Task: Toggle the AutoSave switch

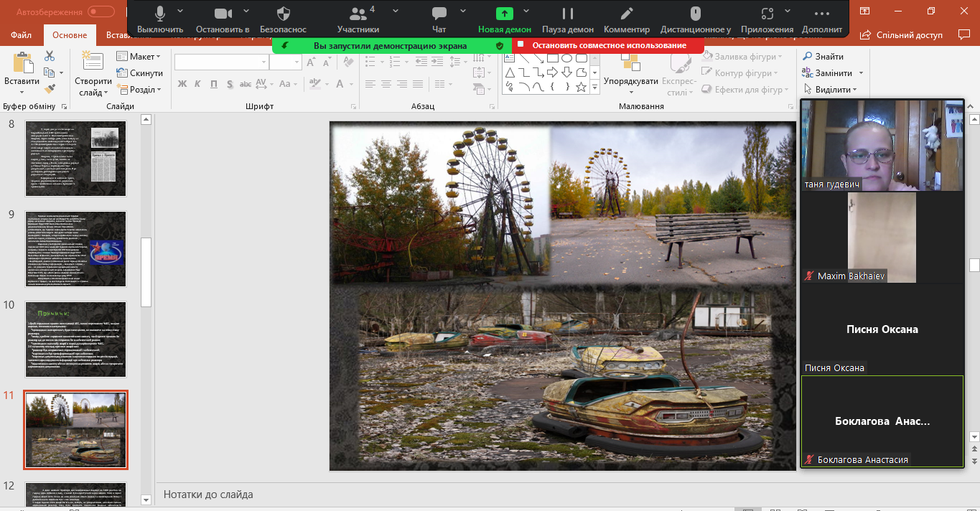Action: 101,11
